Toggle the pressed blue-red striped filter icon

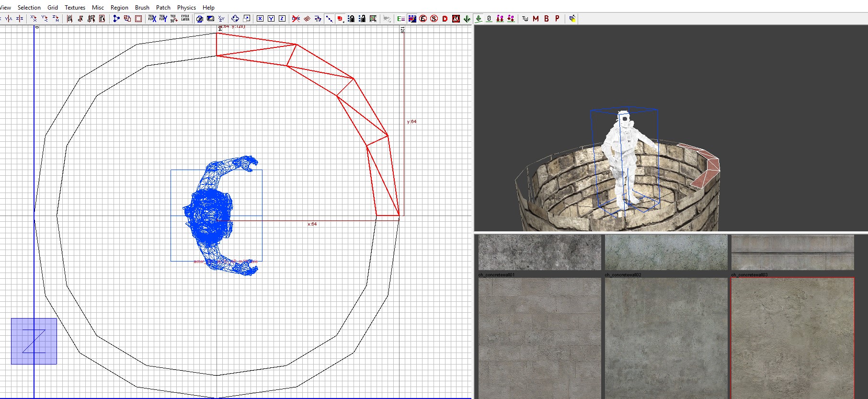click(412, 19)
